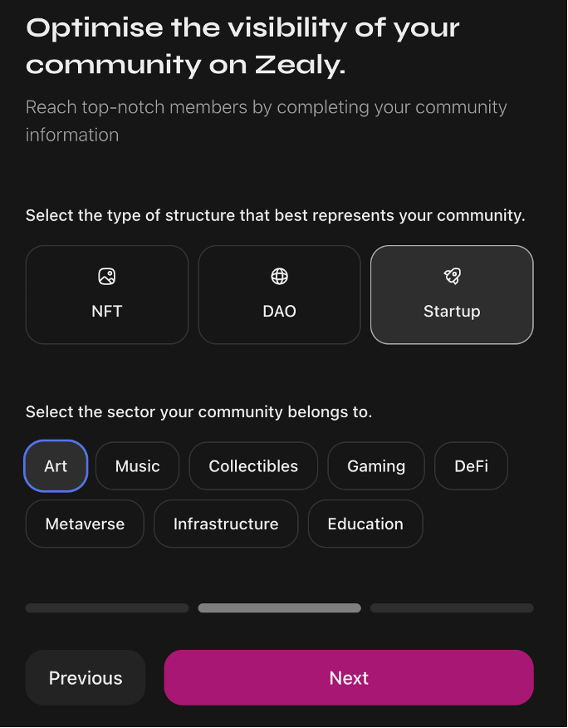Viewport: 568px width, 728px height.
Task: Enable the Collectibles sector chip
Action: point(253,466)
